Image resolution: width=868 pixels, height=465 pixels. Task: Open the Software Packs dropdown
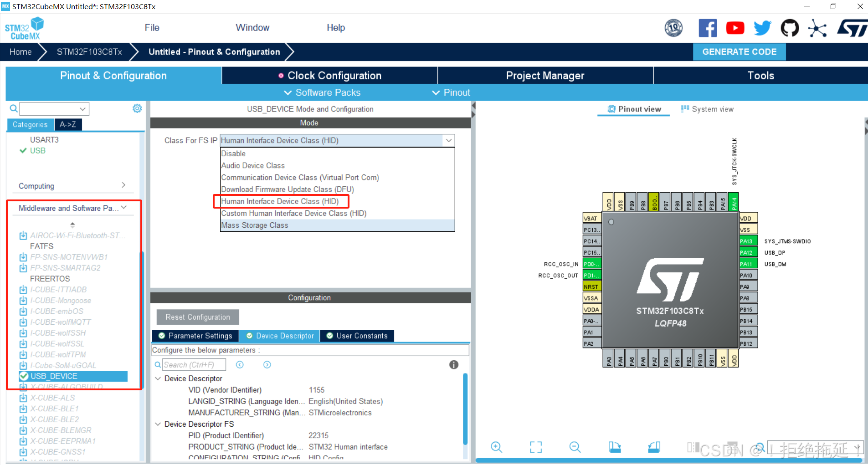pos(322,92)
